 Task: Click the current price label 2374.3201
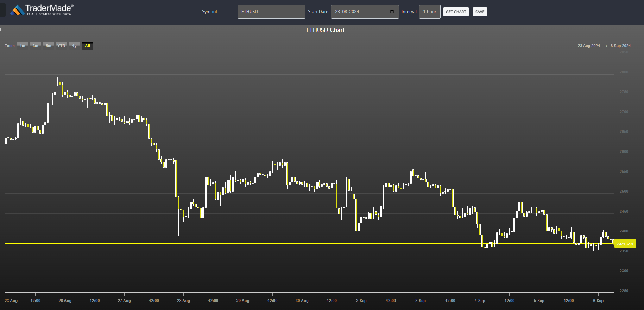625,244
